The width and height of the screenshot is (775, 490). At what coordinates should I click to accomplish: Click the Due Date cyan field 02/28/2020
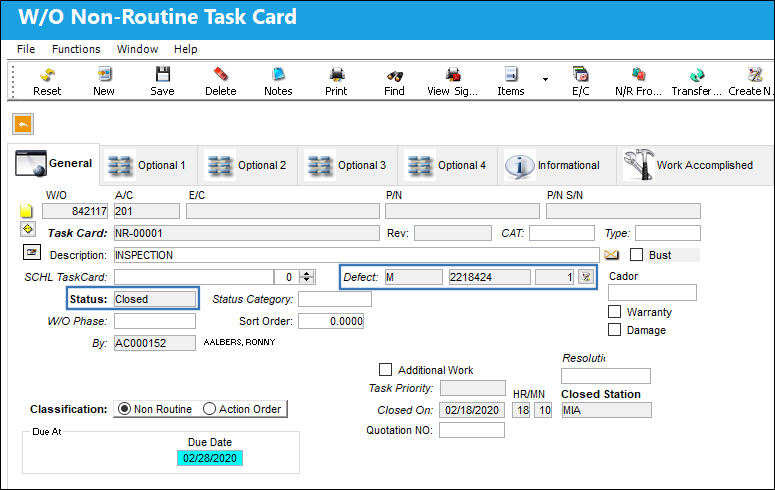click(210, 458)
